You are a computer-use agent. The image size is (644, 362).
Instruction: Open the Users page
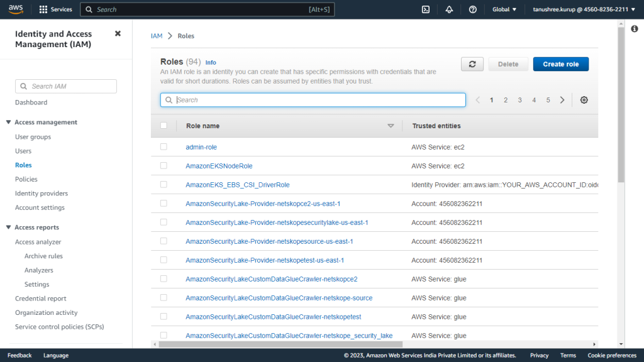coord(23,151)
